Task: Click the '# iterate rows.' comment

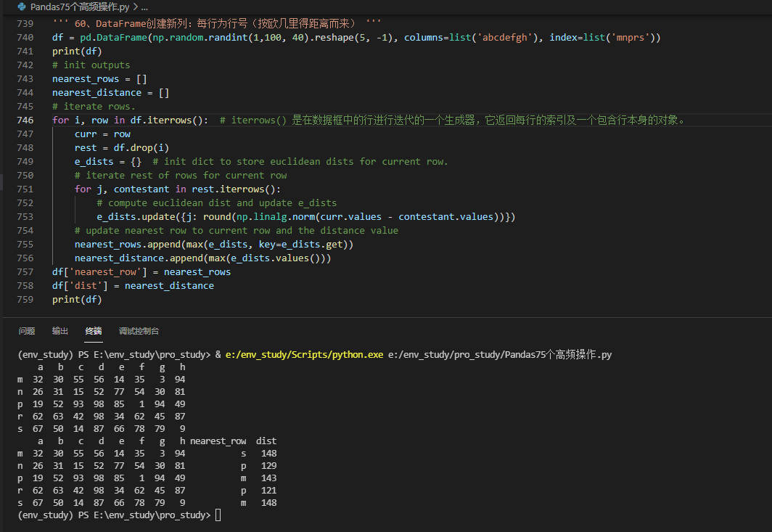Action: 94,107
